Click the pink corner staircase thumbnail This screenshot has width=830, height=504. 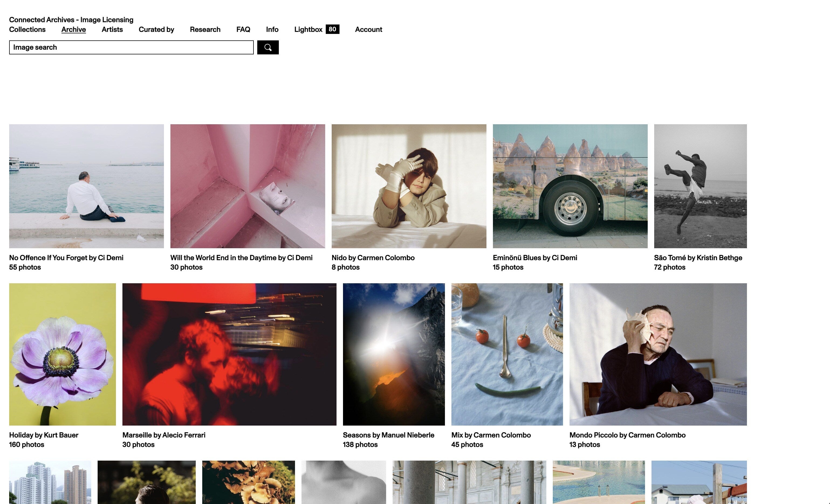point(248,186)
